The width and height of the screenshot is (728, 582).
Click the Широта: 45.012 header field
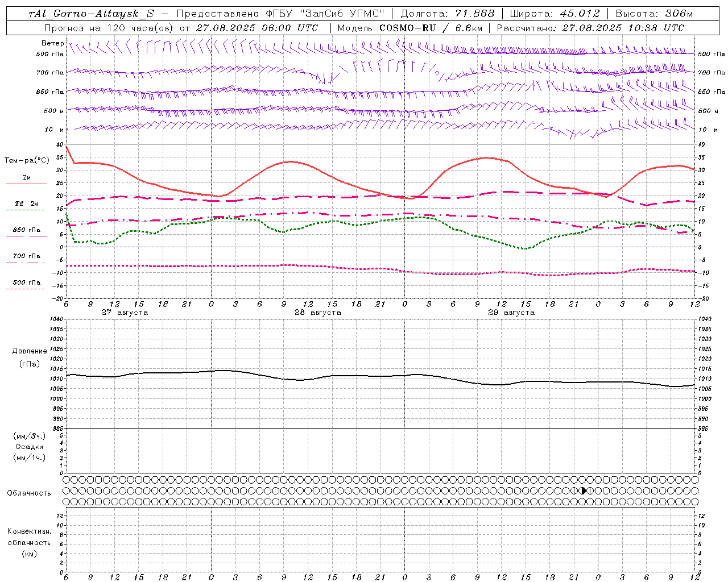click(x=555, y=14)
